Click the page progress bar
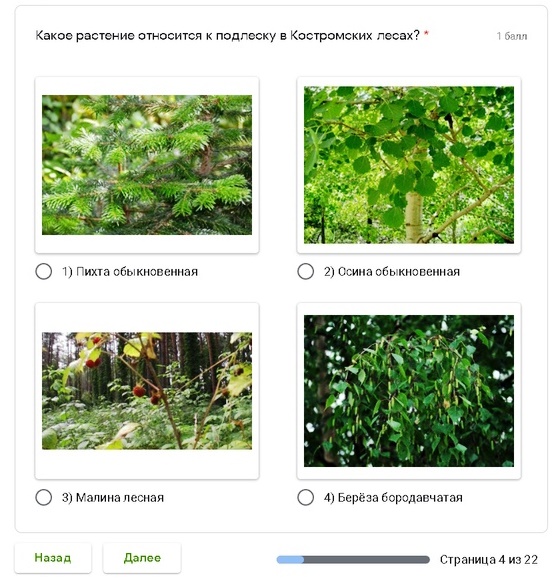 353,559
